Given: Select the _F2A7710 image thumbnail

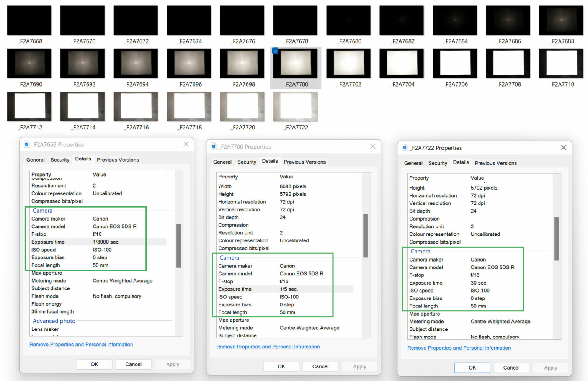Looking at the screenshot, I should pyautogui.click(x=561, y=63).
